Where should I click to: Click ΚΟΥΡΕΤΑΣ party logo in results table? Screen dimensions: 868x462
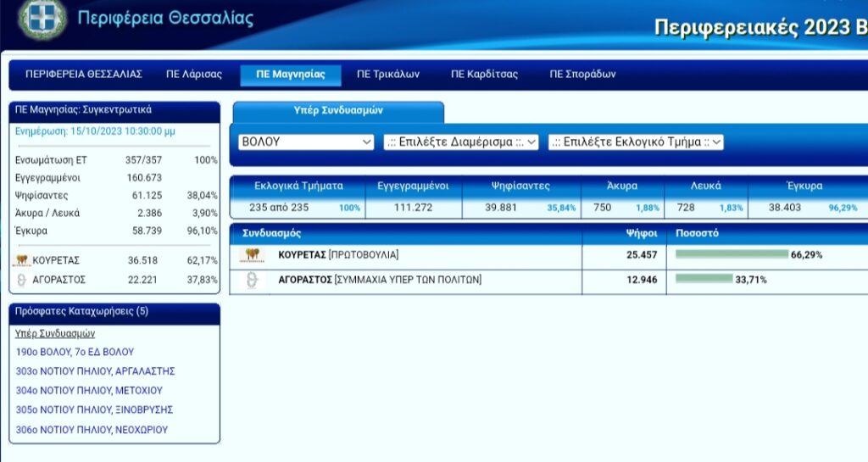coord(251,255)
